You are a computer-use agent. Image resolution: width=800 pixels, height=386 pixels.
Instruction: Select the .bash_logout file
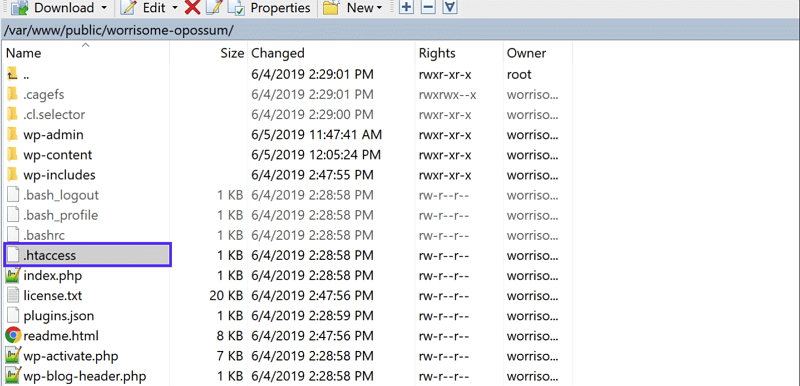[x=61, y=195]
